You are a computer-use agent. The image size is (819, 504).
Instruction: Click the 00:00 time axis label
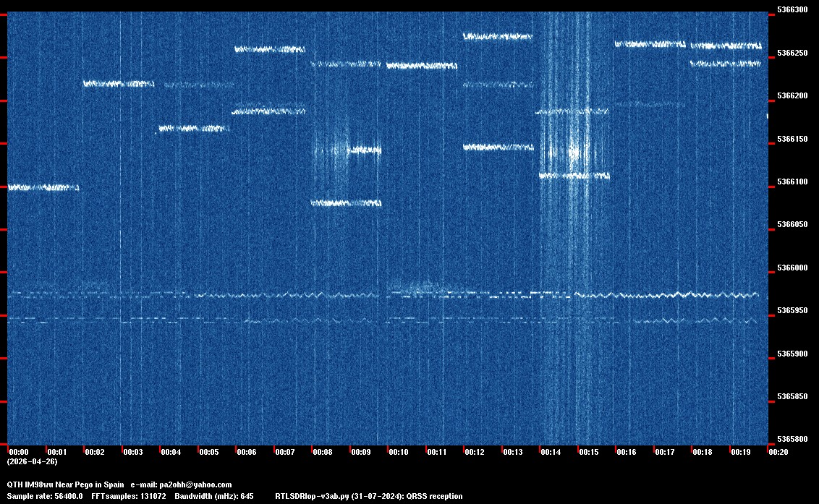tap(19, 452)
